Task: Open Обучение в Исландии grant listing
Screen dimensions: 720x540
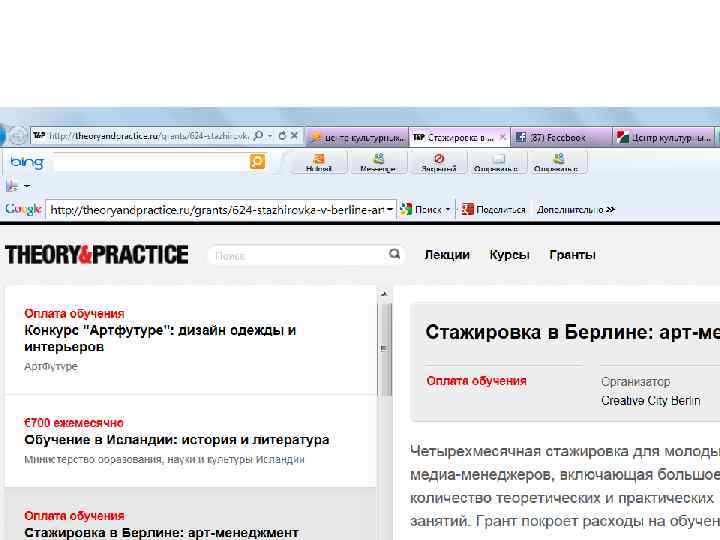Action: click(177, 440)
